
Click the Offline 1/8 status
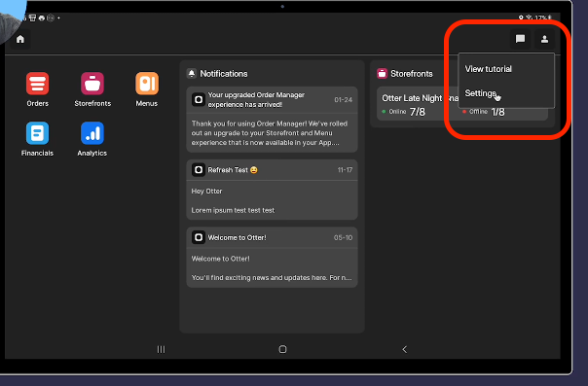[484, 112]
